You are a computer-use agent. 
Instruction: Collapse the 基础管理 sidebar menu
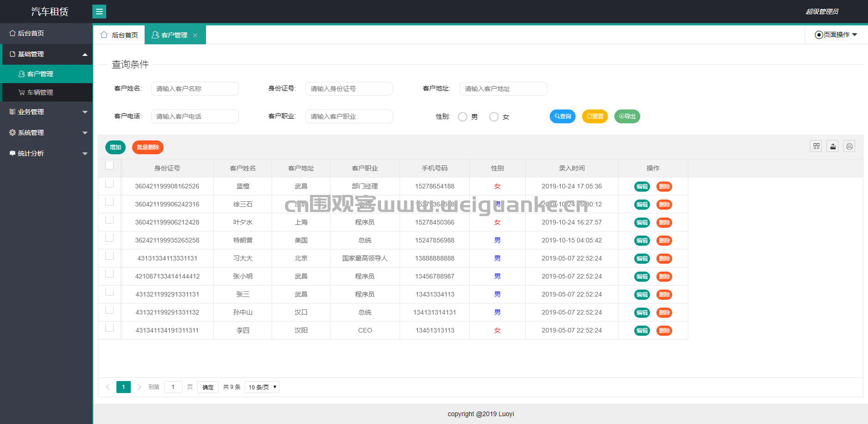tap(46, 54)
